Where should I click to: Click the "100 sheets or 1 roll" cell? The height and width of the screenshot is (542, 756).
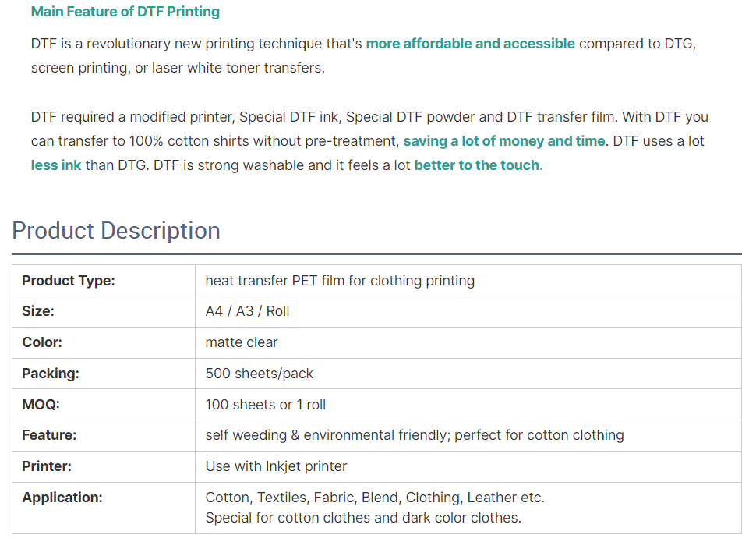(x=266, y=405)
